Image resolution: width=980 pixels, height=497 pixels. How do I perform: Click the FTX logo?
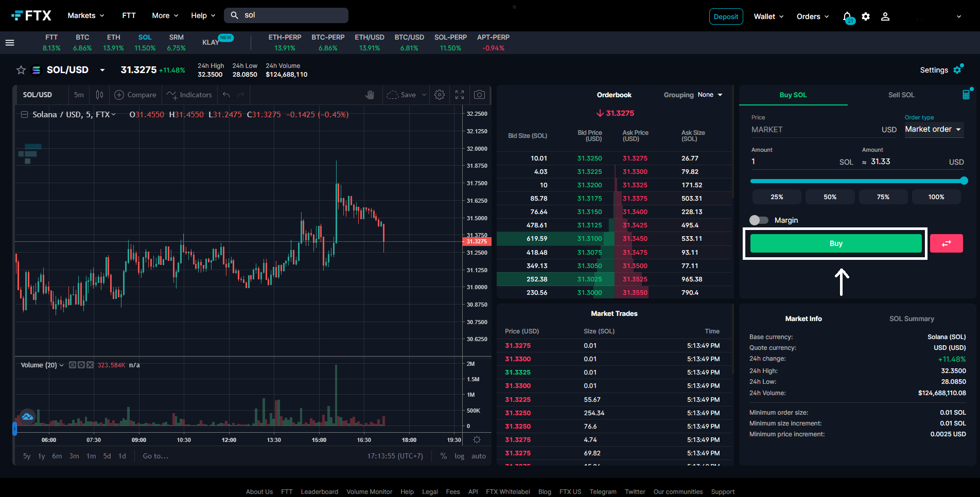31,15
